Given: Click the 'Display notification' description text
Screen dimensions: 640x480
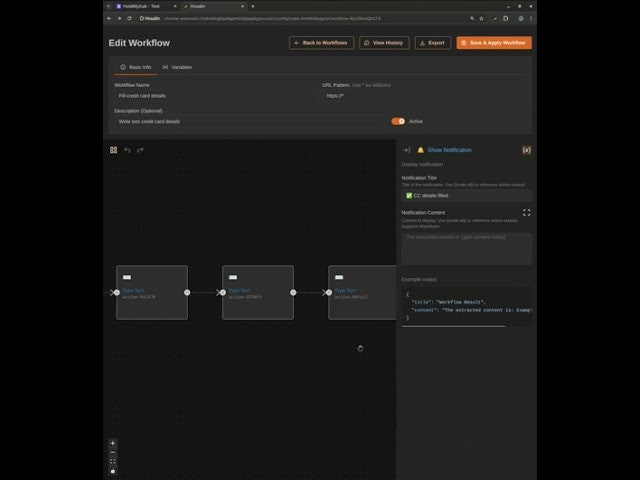Looking at the screenshot, I should [422, 164].
